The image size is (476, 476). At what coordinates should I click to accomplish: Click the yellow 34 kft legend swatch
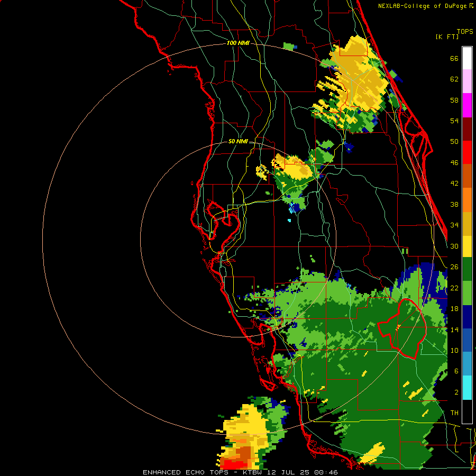click(x=467, y=246)
